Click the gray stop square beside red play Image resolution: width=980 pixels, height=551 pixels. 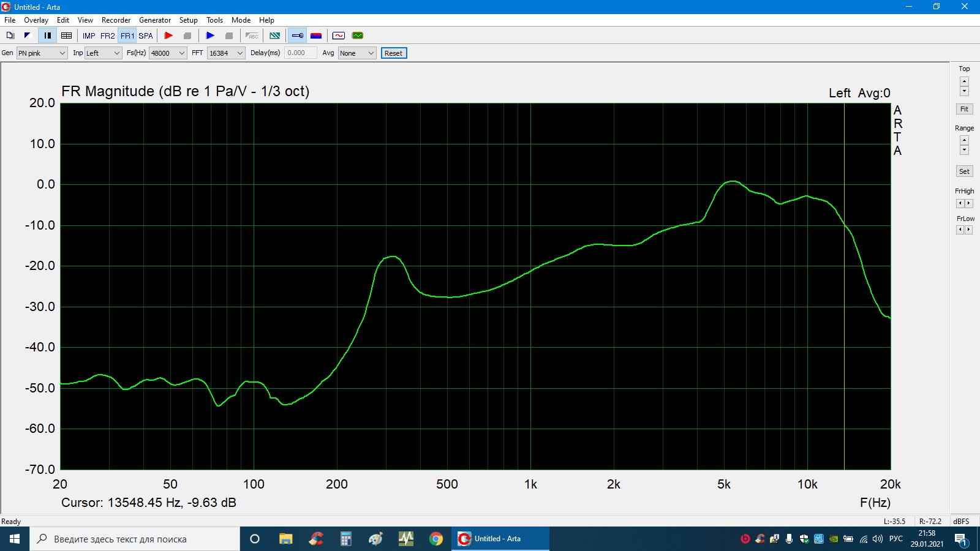[187, 36]
